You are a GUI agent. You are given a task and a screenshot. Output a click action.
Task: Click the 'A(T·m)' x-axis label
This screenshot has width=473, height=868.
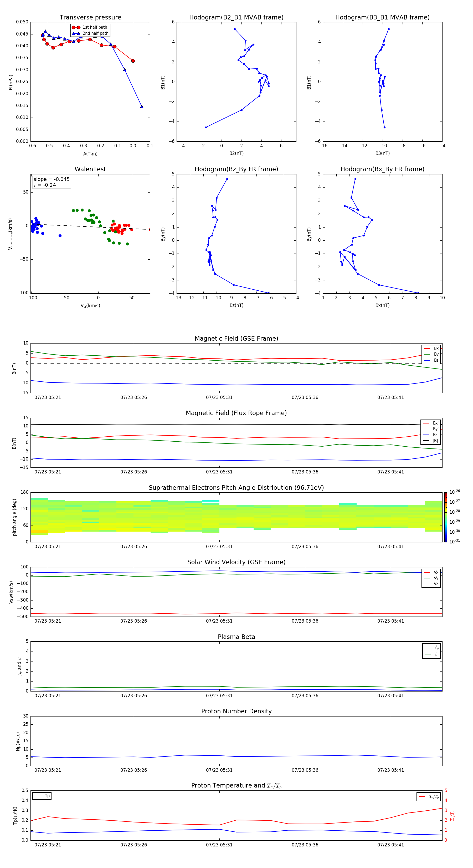90,154
